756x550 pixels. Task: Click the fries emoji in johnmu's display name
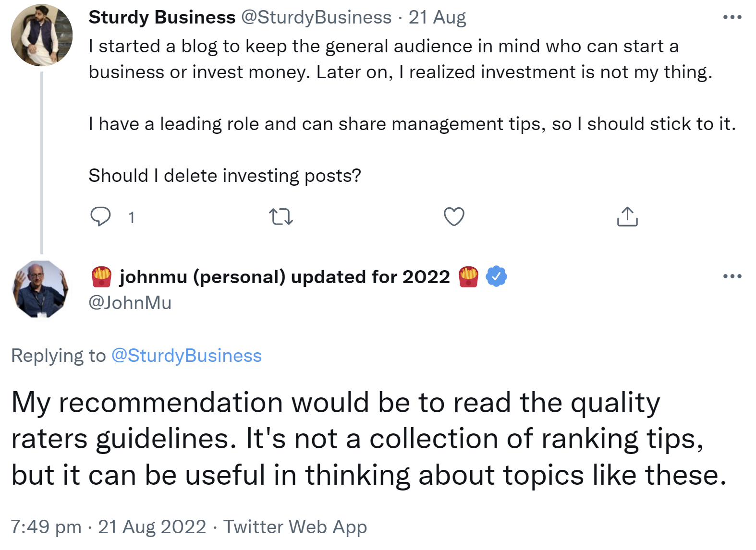click(x=101, y=276)
